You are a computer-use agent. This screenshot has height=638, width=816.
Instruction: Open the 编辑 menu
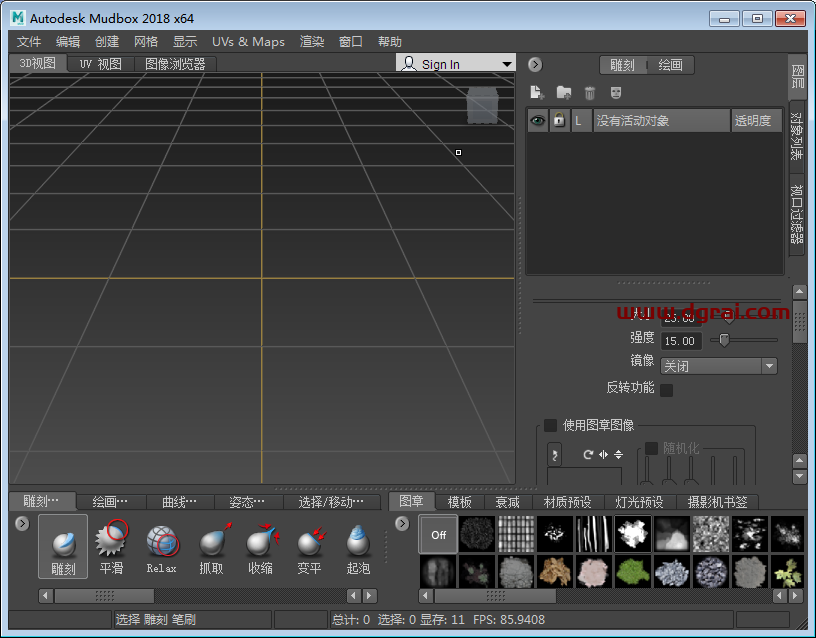[68, 42]
